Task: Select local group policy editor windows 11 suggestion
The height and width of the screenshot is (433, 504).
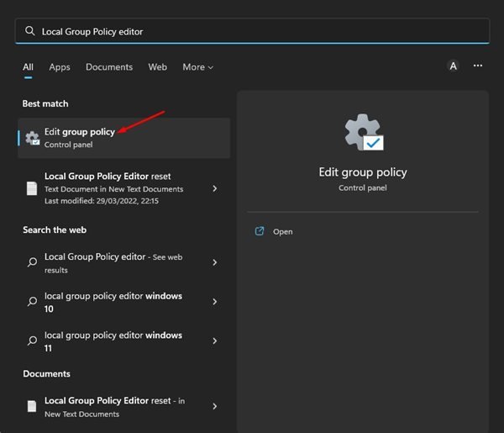Action: coord(124,341)
